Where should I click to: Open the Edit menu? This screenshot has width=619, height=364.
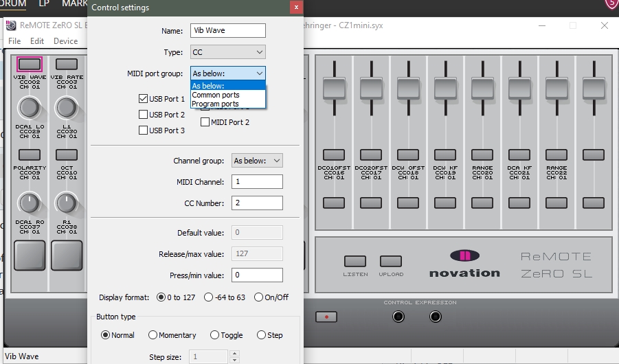(x=37, y=41)
